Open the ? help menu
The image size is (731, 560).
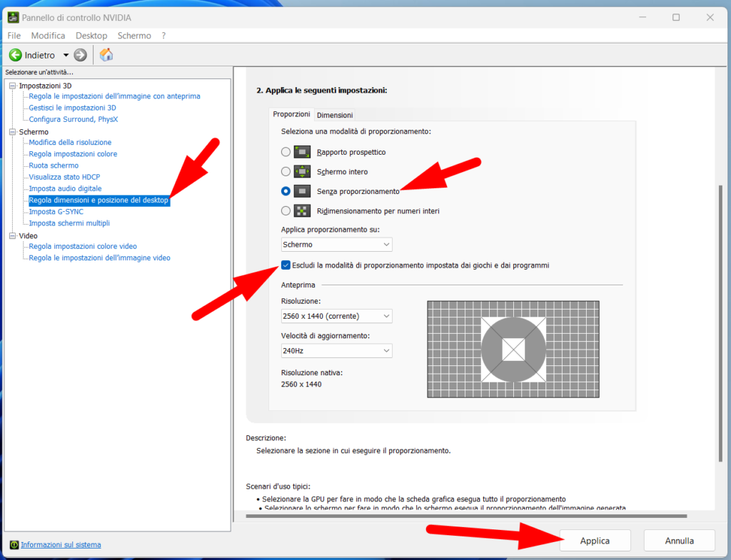point(163,36)
